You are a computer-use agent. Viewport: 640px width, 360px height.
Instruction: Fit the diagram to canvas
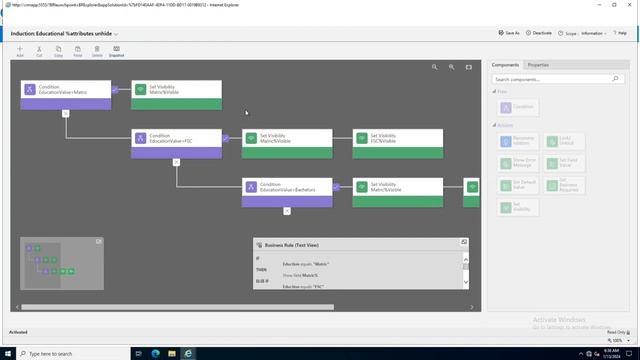(x=469, y=67)
